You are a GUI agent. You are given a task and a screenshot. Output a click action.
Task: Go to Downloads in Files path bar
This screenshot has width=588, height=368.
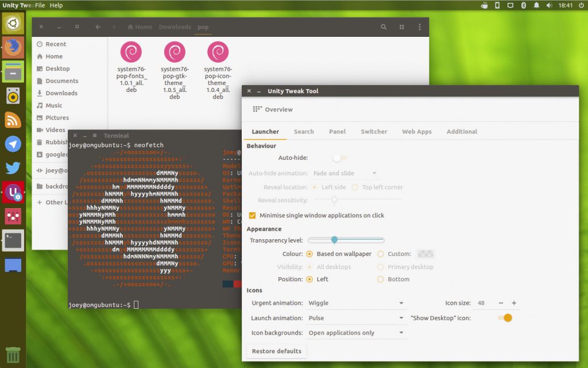coord(175,27)
